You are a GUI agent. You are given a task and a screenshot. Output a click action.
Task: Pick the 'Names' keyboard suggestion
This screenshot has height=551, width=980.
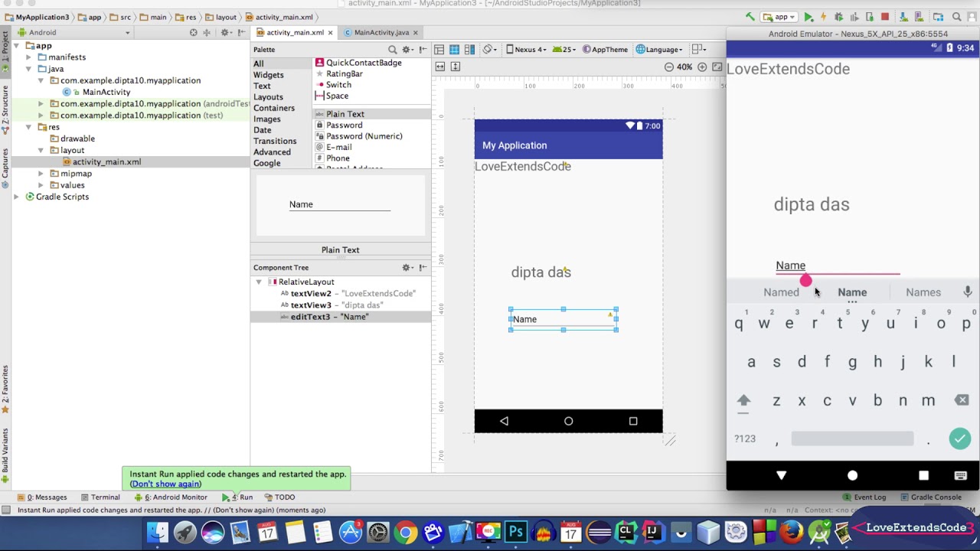[923, 292]
